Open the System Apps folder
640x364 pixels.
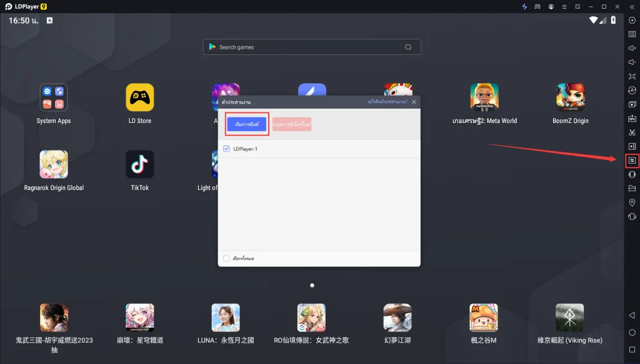coord(54,97)
